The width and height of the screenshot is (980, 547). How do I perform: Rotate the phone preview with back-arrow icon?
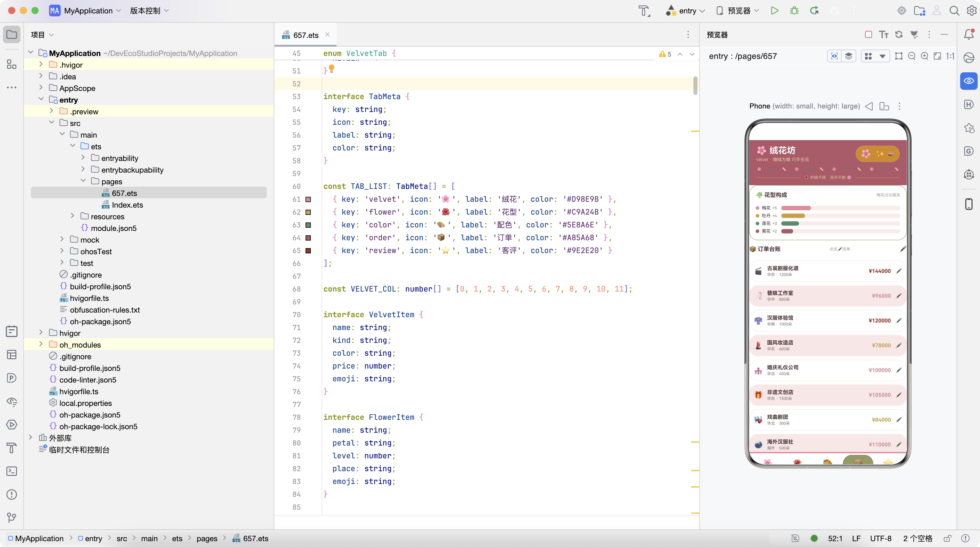click(x=869, y=106)
